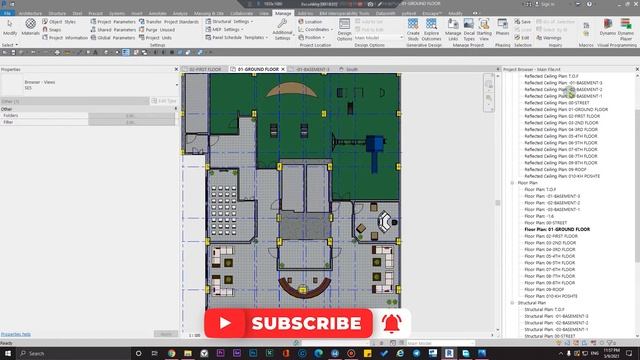Screen dimensions: 640x360
Task: Select Floor Plan: 02-FIRST FLOOR in browser
Action: 551,236
